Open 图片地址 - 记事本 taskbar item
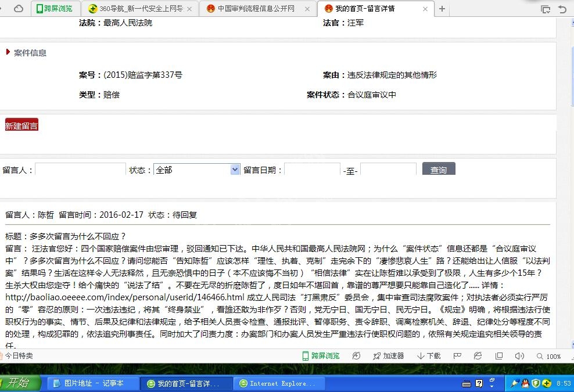Image resolution: width=574 pixels, height=392 pixels. click(94, 383)
